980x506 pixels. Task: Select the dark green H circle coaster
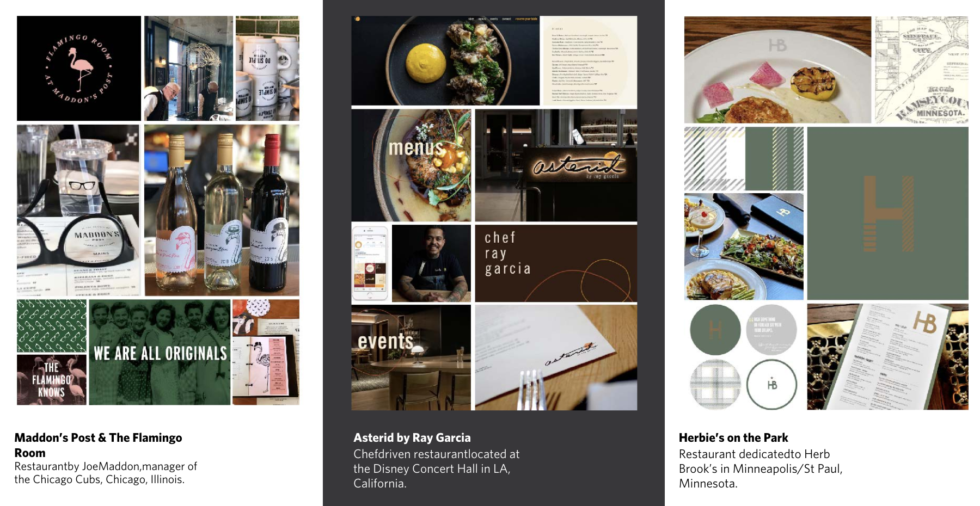(715, 330)
